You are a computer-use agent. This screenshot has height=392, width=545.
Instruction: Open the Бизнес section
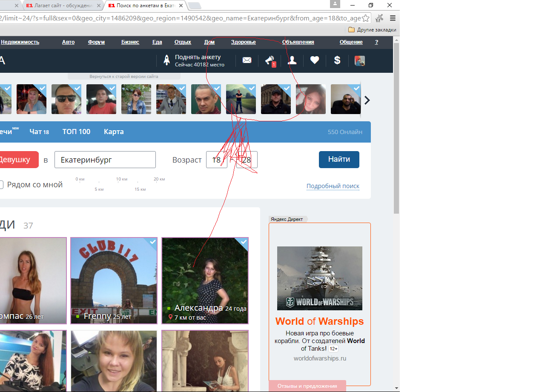coord(130,42)
